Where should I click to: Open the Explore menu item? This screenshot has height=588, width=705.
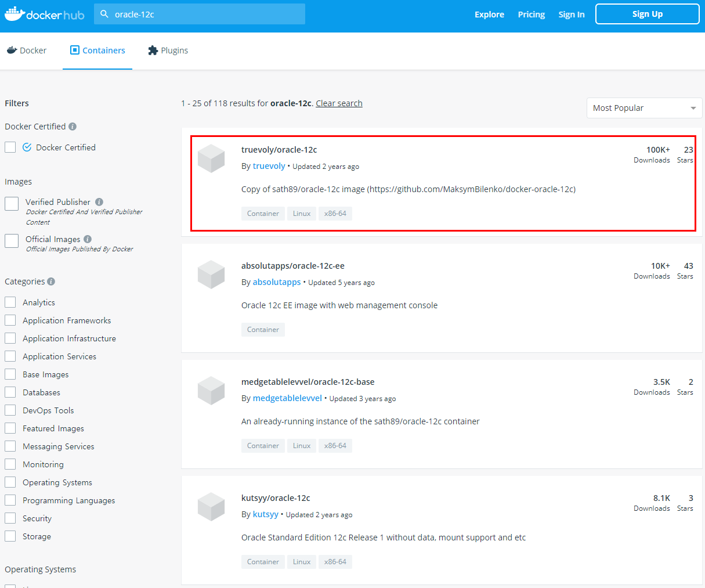(489, 15)
